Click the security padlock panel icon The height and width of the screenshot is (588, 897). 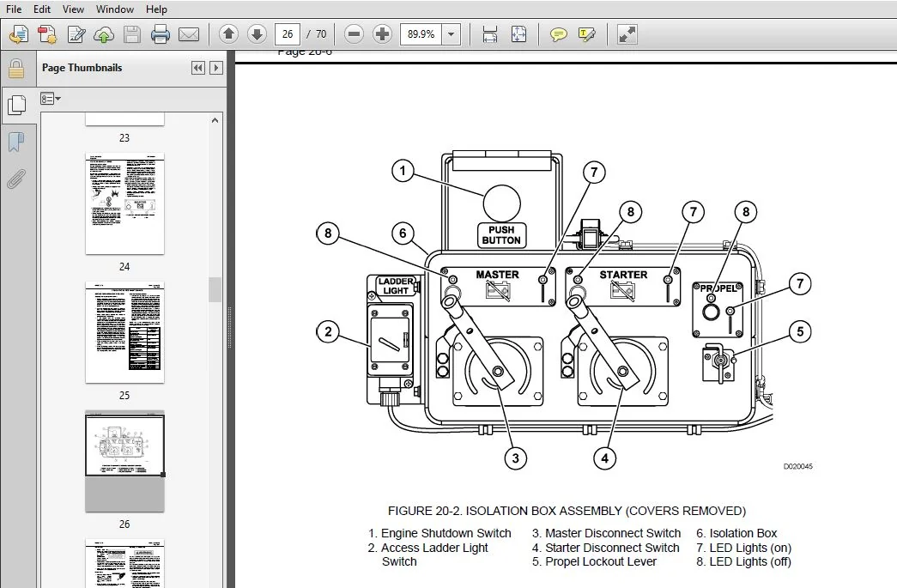tap(16, 69)
